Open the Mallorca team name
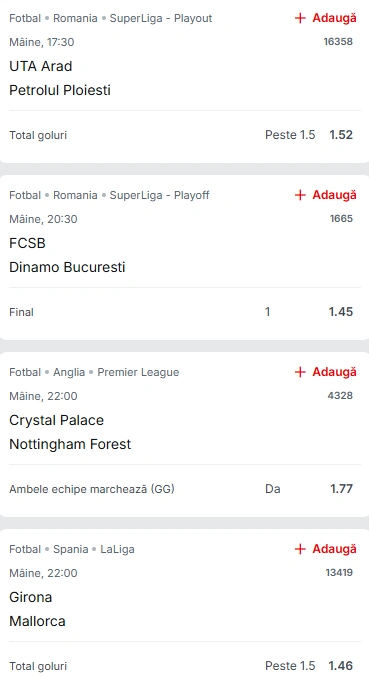 pos(37,621)
